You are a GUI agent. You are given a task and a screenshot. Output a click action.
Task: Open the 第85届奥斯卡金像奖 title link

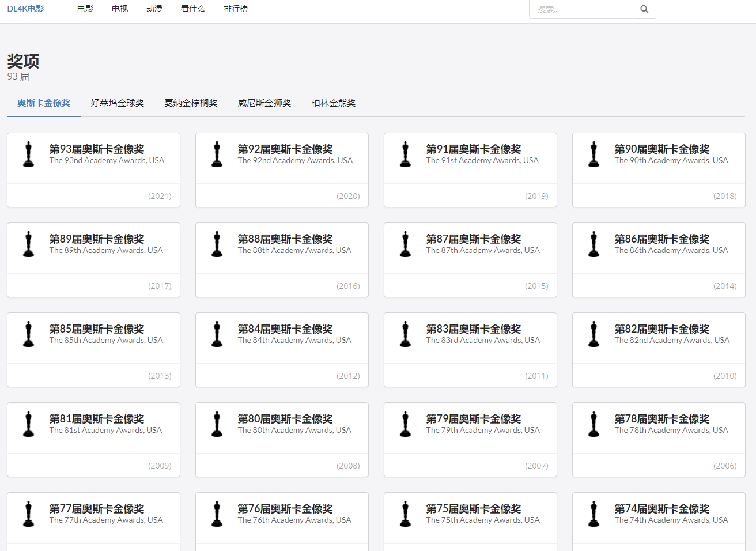point(97,329)
